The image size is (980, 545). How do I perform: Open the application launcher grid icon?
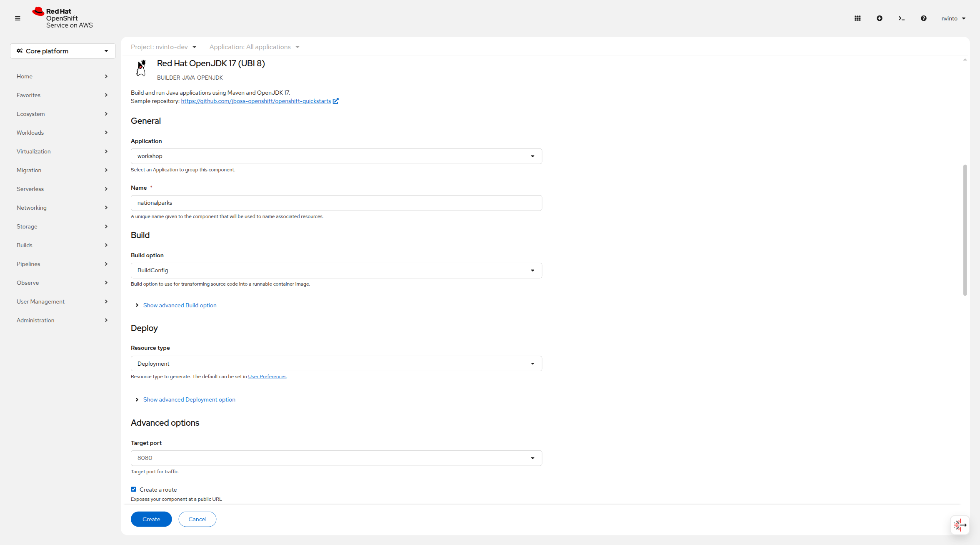pos(857,18)
